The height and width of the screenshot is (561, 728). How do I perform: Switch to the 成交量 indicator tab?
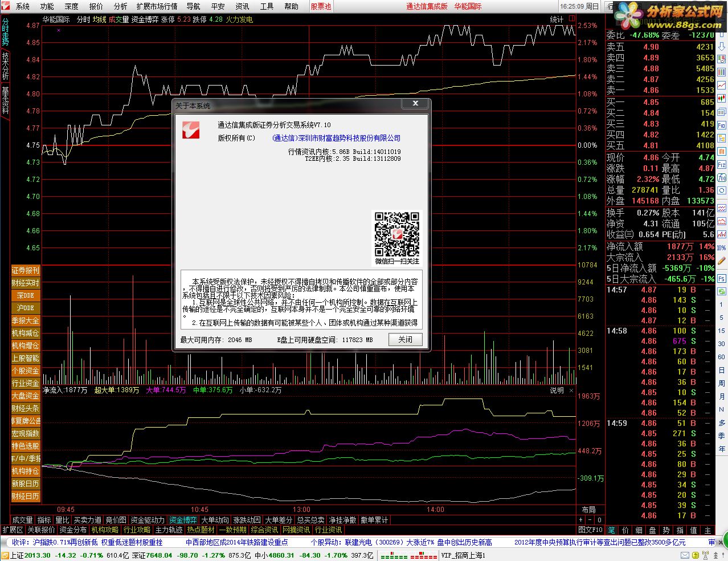[23, 520]
